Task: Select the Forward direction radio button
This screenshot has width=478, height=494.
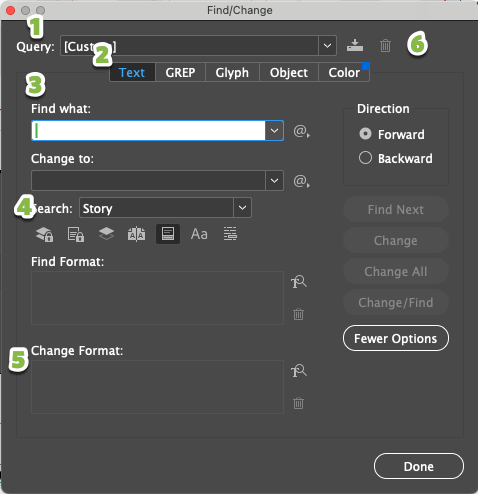Action: click(365, 134)
